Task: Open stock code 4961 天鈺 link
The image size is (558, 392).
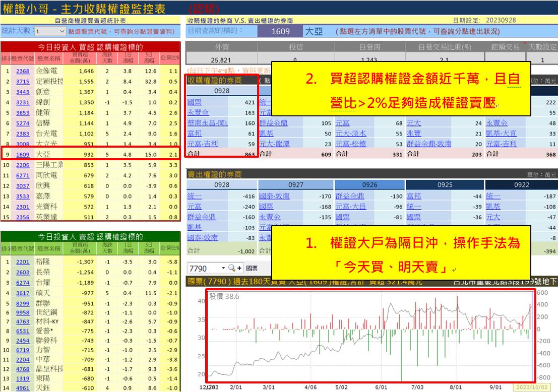Action: coord(23,388)
